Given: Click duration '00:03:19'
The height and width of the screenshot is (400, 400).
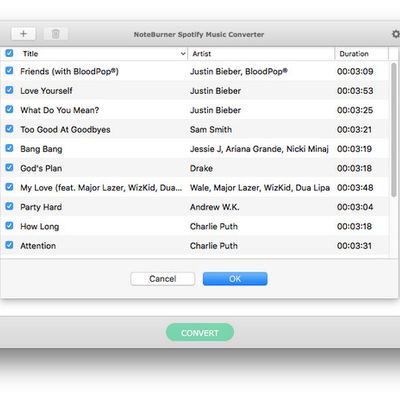Looking at the screenshot, I should [x=354, y=149].
